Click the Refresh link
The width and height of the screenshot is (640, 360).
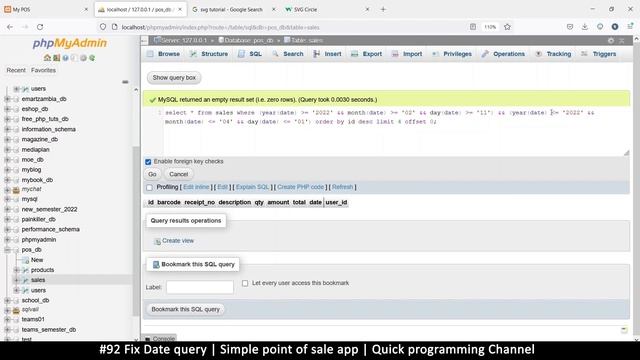pos(342,187)
